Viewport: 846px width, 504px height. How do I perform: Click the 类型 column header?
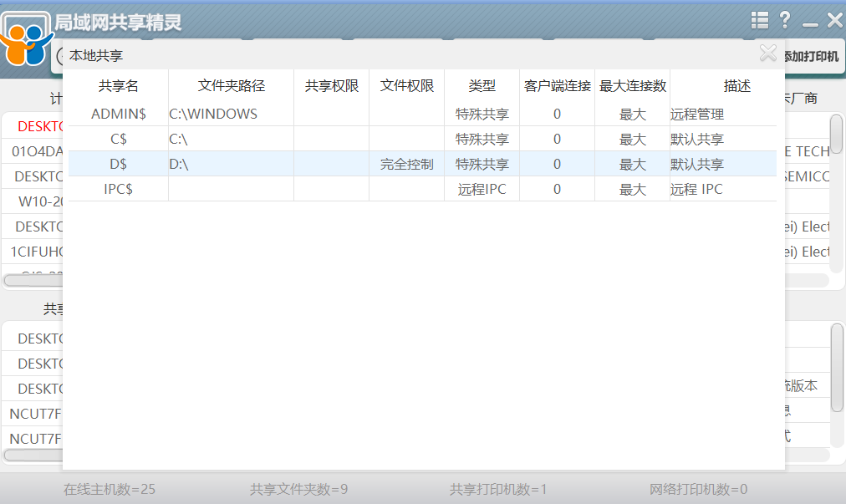pos(482,85)
